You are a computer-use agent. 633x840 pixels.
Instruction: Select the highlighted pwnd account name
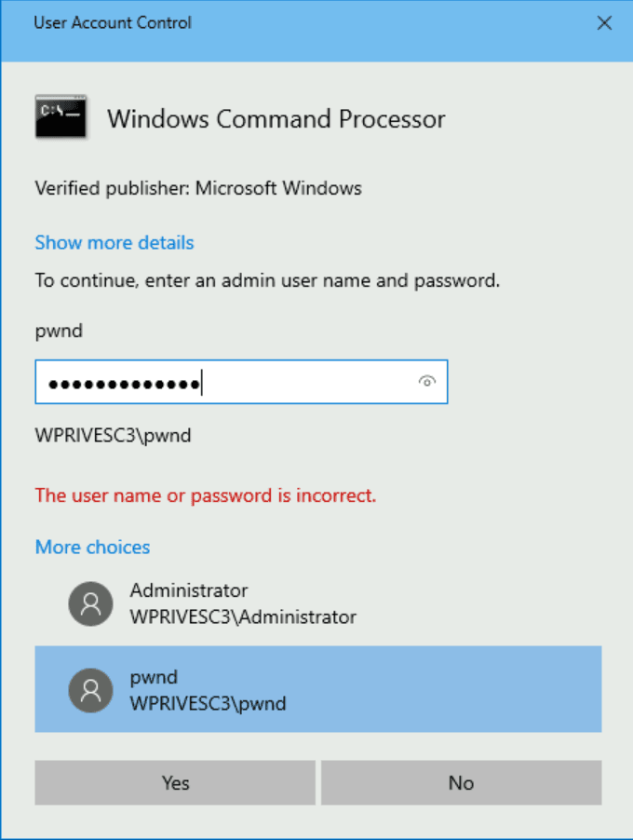(x=152, y=678)
